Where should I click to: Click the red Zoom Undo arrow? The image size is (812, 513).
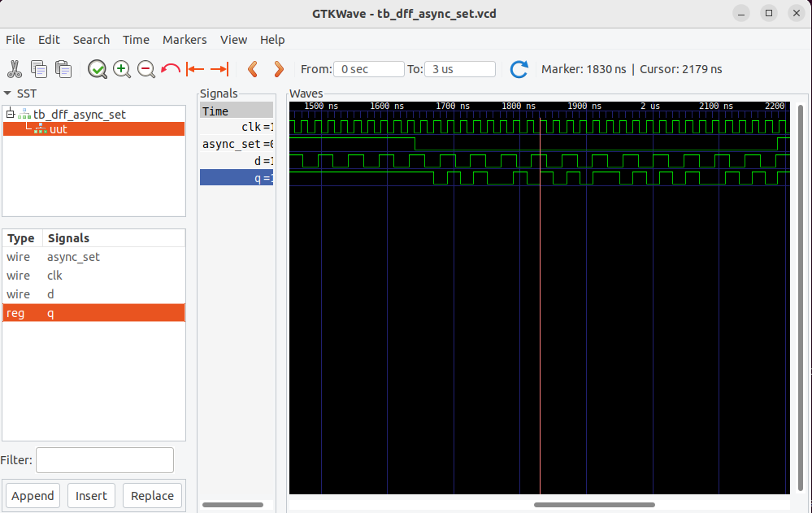tap(170, 69)
